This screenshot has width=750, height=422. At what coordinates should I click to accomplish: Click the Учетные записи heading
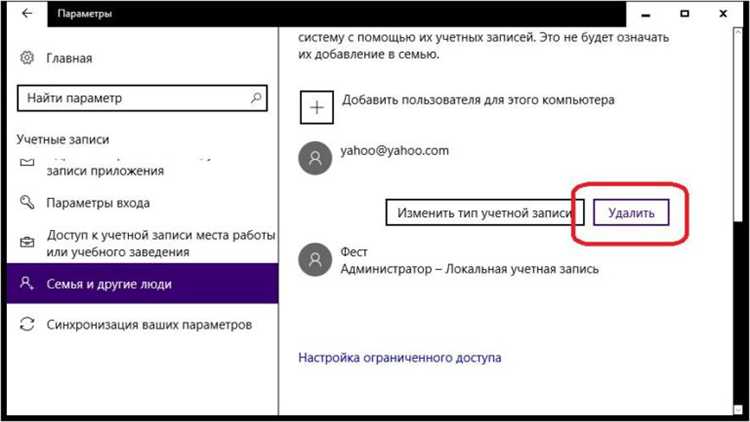63,139
